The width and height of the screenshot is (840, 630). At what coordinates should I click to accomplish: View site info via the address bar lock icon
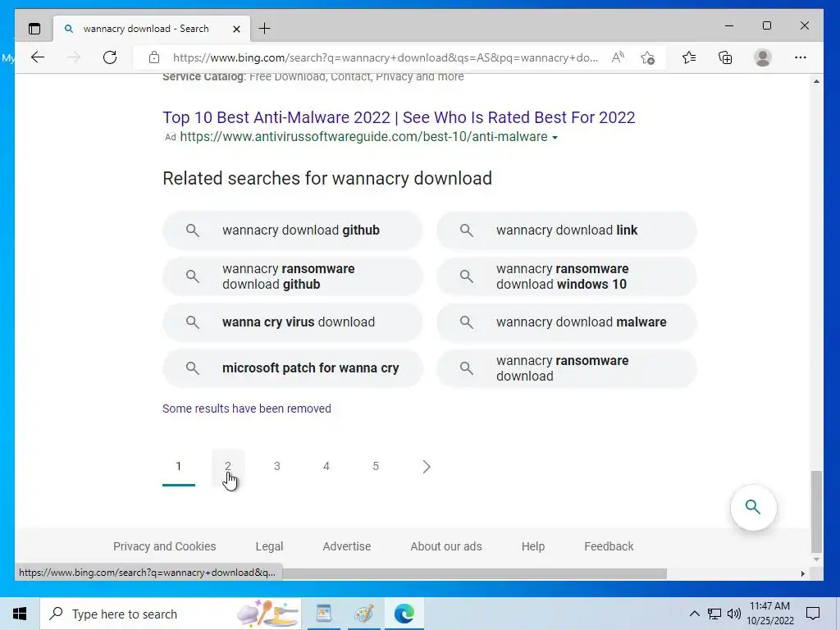(154, 57)
